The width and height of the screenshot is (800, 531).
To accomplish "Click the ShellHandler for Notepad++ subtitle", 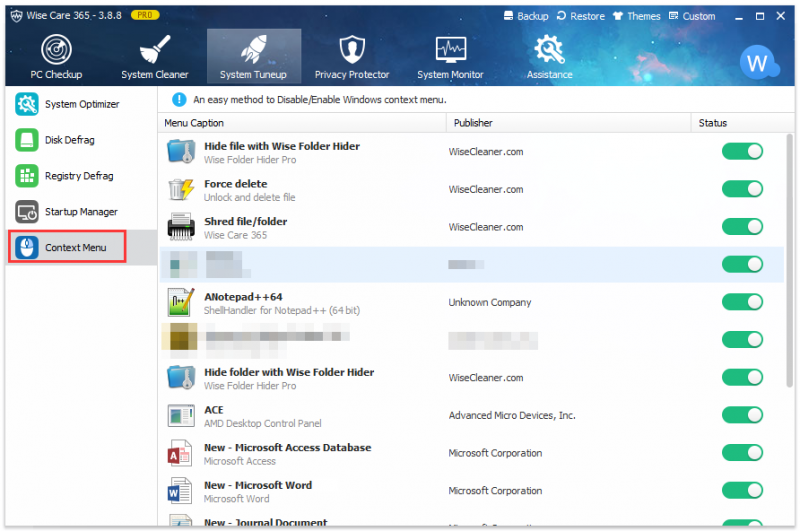I will [282, 310].
